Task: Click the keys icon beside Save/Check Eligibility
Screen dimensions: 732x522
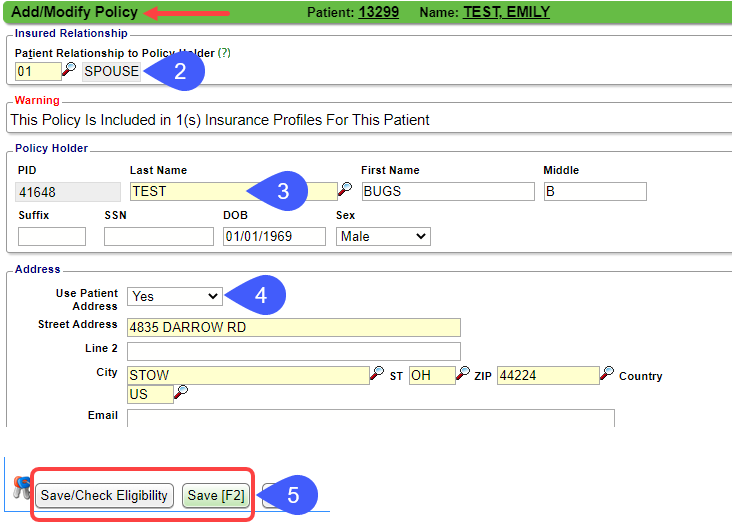Action: [x=21, y=489]
